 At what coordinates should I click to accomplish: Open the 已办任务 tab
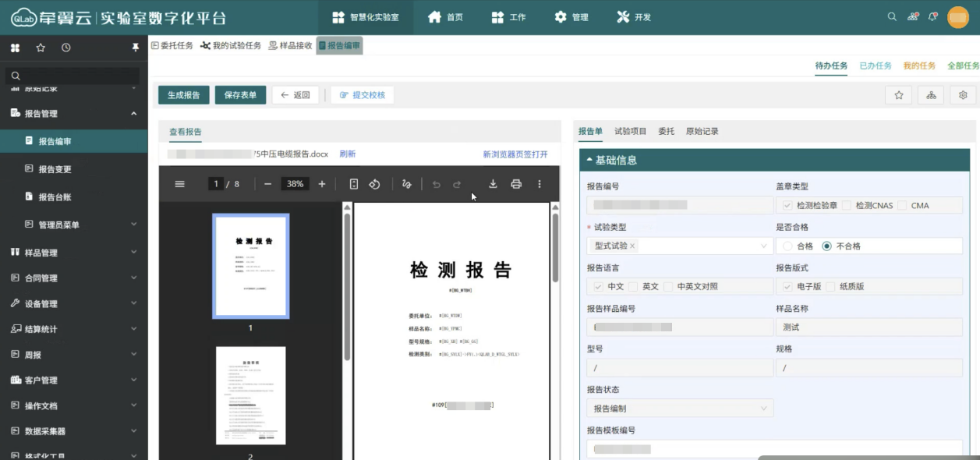pyautogui.click(x=875, y=65)
